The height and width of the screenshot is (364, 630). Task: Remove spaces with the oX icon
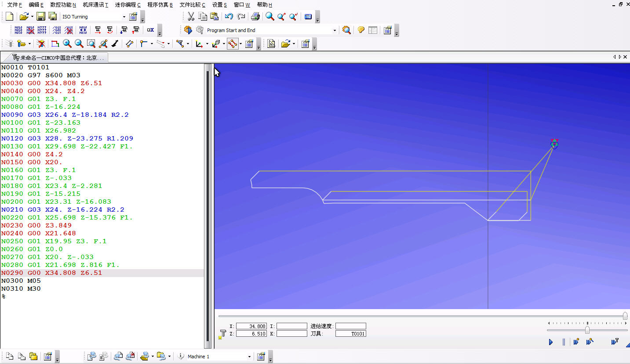(150, 30)
